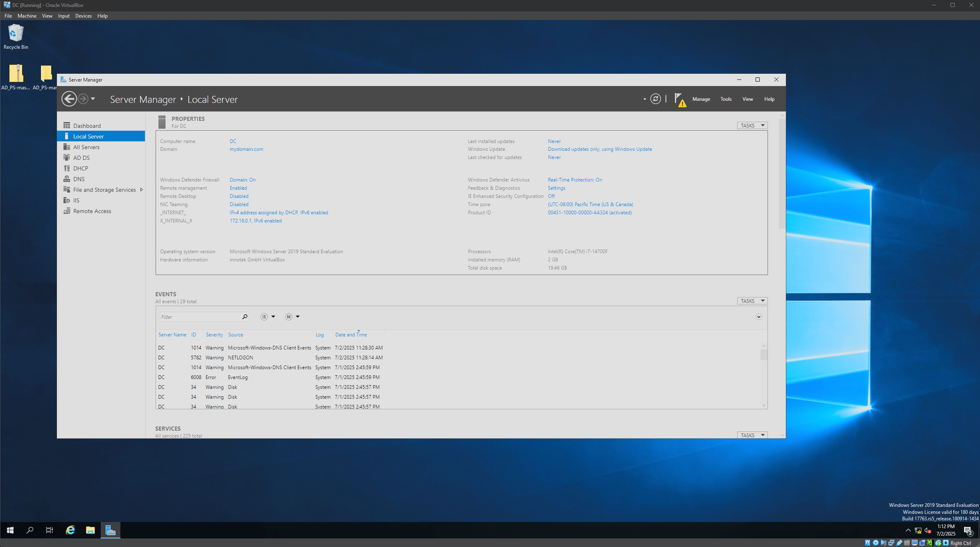This screenshot has width=980, height=547.
Task: Open Remote Access in the sidebar
Action: pyautogui.click(x=101, y=211)
